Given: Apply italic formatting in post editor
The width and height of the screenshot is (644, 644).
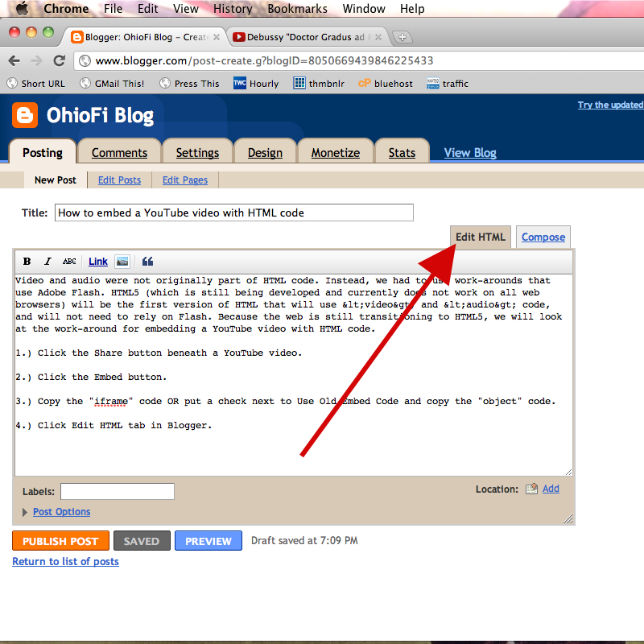Looking at the screenshot, I should coord(48,261).
